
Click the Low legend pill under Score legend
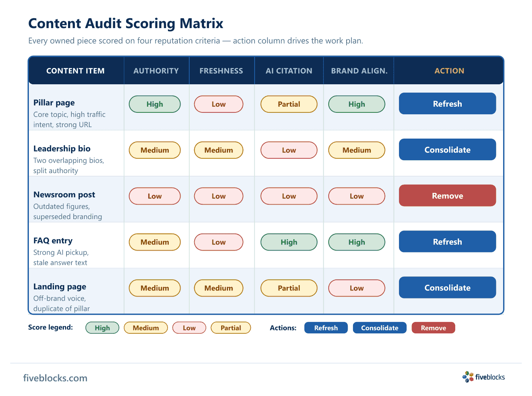[x=189, y=328]
